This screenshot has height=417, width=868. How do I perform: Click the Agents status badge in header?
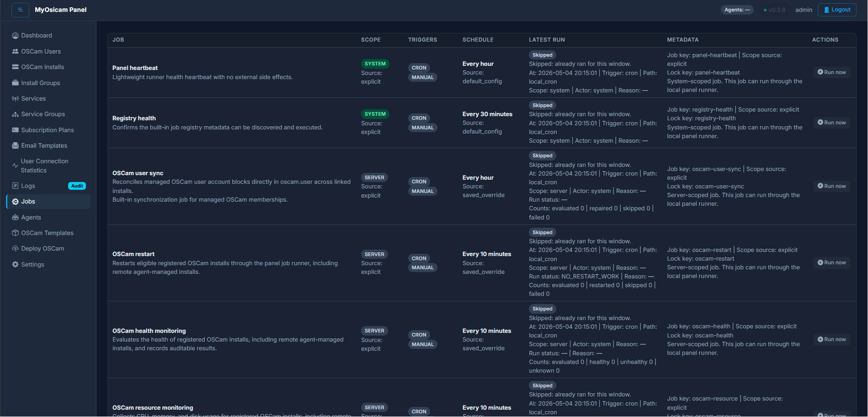click(x=737, y=10)
